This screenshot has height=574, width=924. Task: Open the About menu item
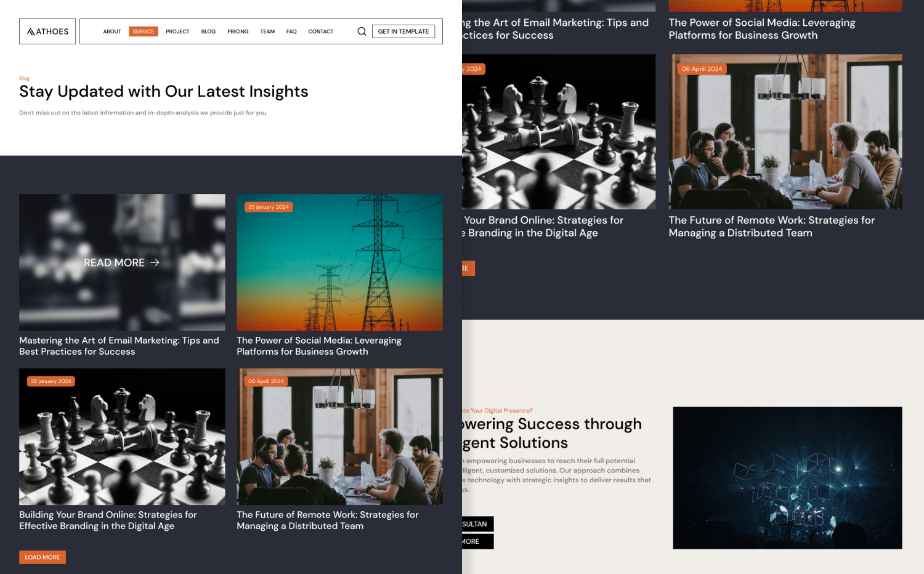pos(112,31)
